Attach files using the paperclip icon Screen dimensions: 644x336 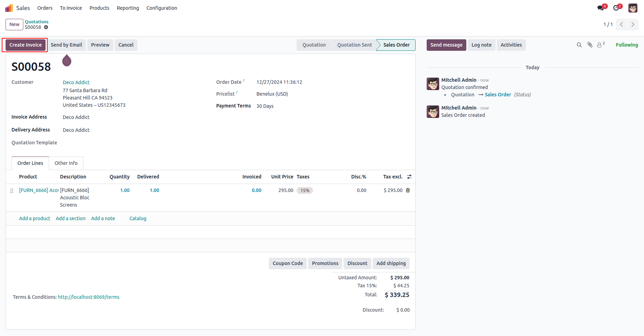click(x=590, y=45)
